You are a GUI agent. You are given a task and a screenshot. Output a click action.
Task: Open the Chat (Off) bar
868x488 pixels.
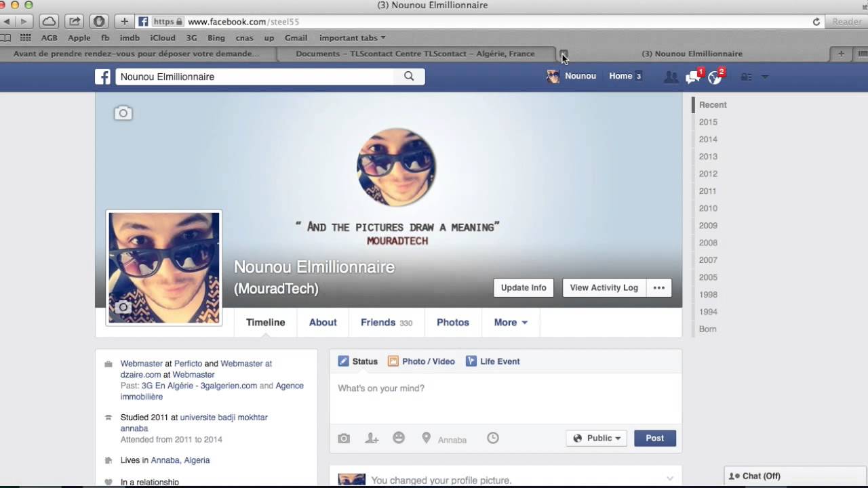(x=796, y=476)
